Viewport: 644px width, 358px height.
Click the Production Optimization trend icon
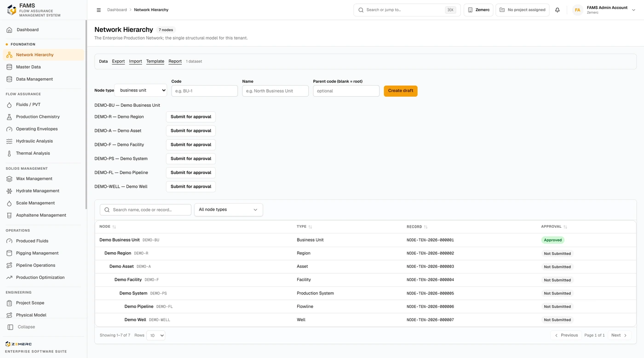coord(9,278)
